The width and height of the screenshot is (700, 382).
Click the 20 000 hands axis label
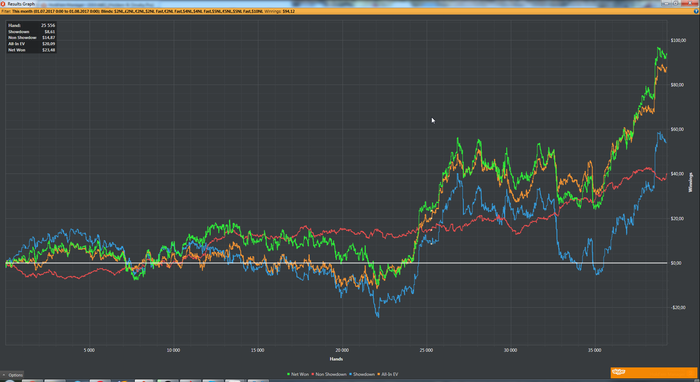pos(342,350)
